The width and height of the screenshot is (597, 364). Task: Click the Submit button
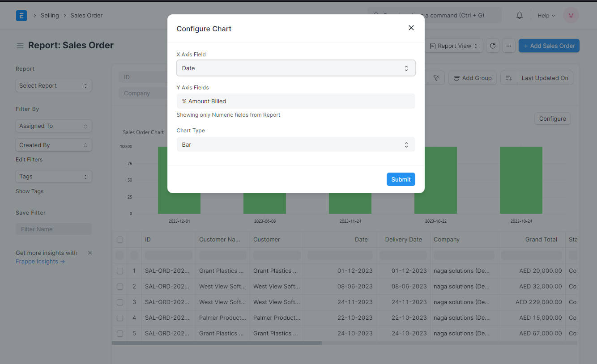(x=401, y=179)
